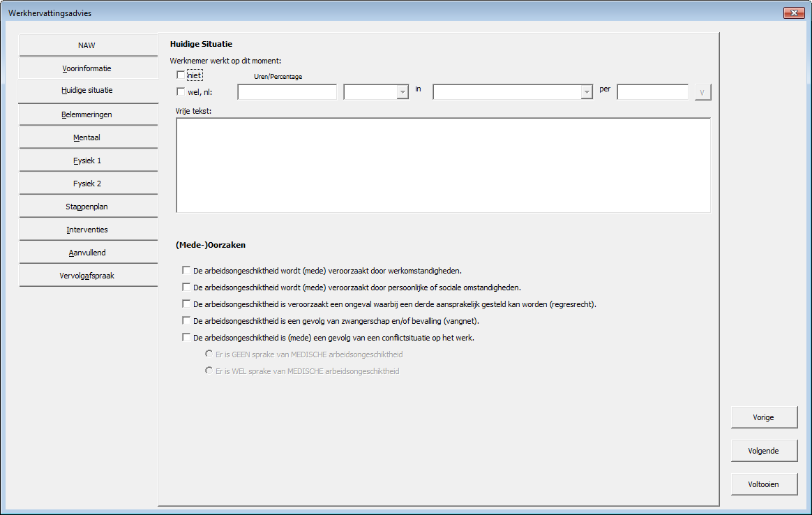This screenshot has width=812, height=515.
Task: Select the Fysiek 1 tab
Action: pos(87,161)
